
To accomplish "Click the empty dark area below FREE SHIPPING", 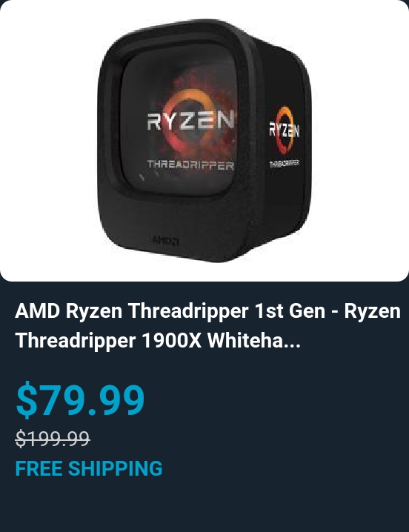I will point(204,505).
